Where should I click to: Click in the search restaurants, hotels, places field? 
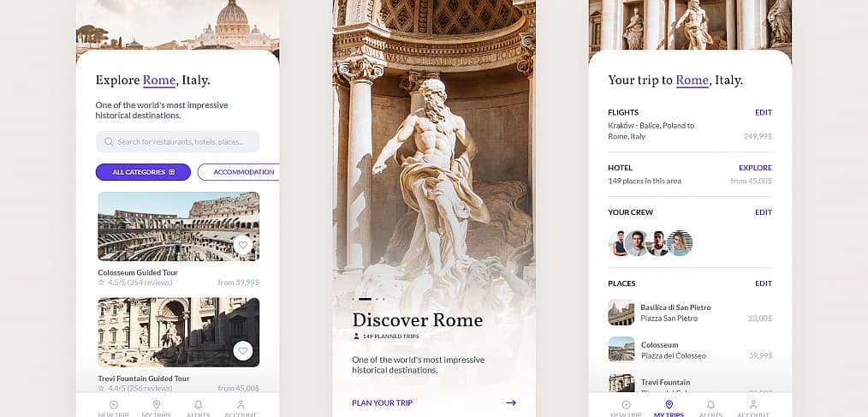point(178,142)
